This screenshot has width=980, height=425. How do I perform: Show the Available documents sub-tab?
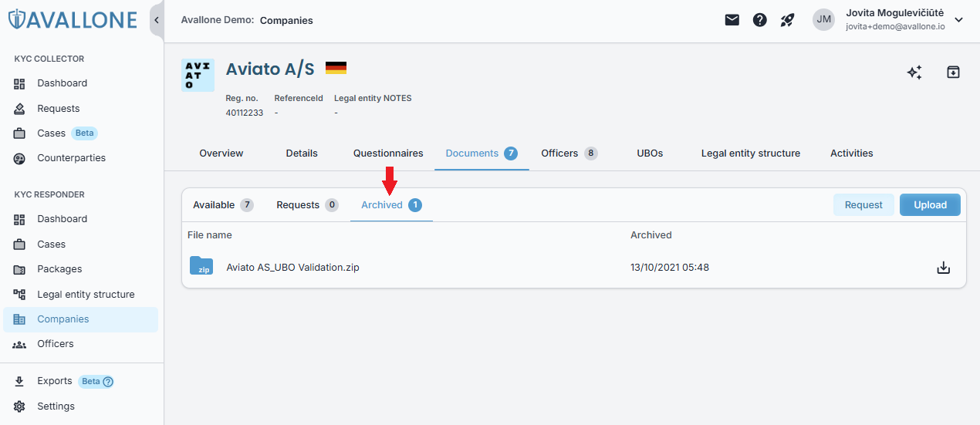click(x=223, y=205)
